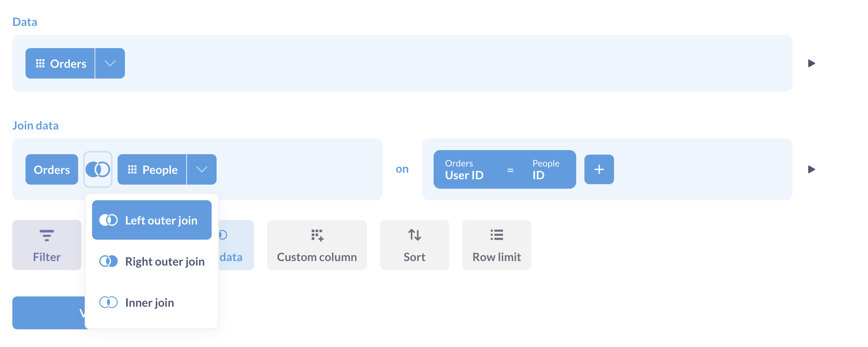This screenshot has height=347, width=868.
Task: Click the plus icon to add join condition
Action: pyautogui.click(x=599, y=169)
